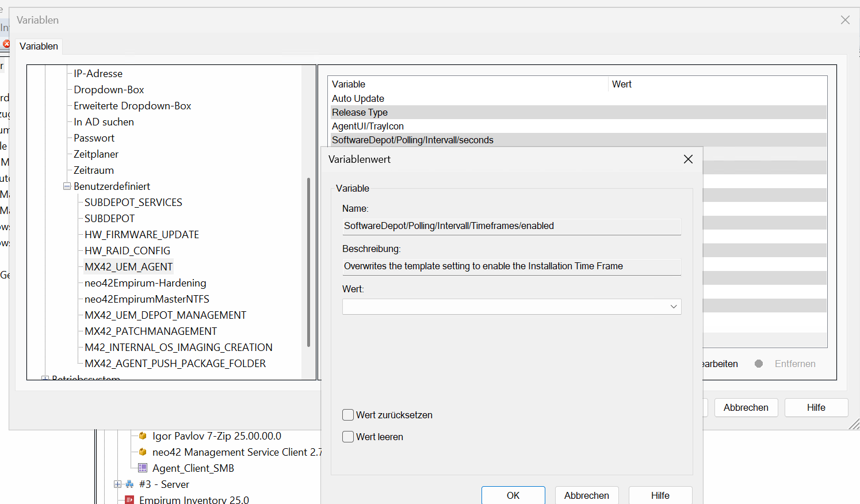Click the 7-Zip package icon
Viewport: 860px width, 504px height.
click(143, 436)
